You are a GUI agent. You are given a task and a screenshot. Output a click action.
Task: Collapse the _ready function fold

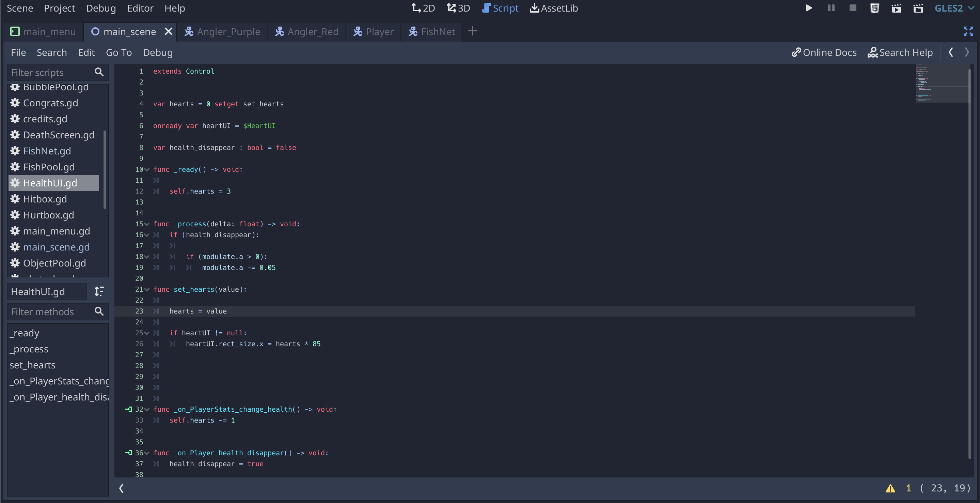pyautogui.click(x=147, y=169)
